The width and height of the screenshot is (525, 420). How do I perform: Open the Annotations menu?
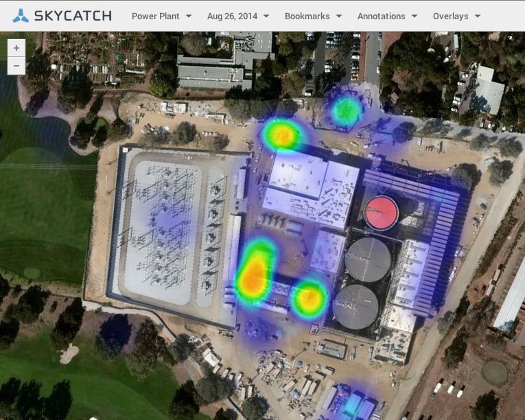[x=381, y=16]
